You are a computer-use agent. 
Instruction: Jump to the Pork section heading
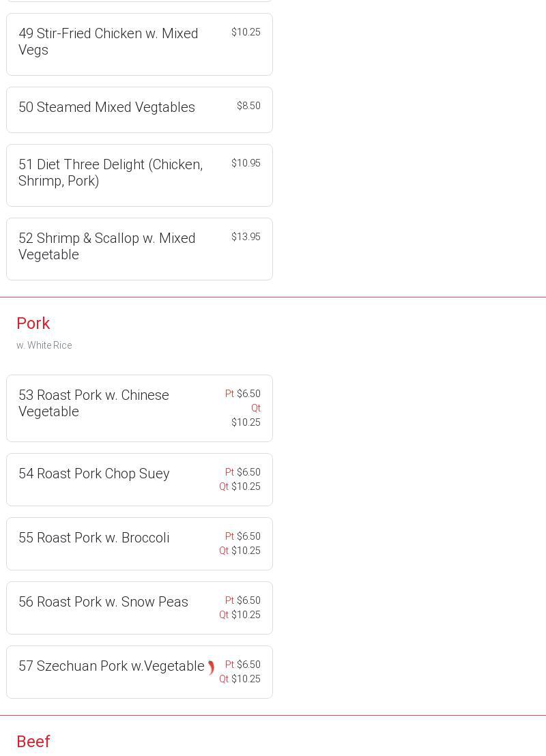33,323
